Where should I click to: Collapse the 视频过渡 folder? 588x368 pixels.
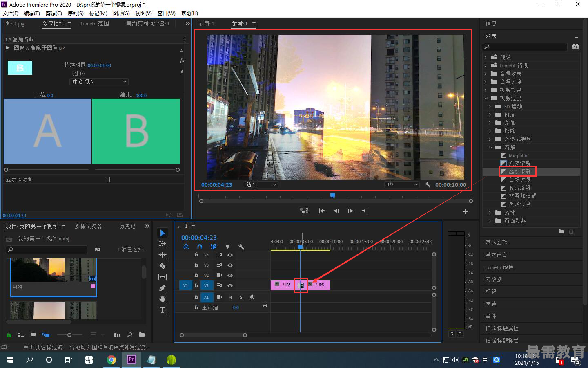486,98
